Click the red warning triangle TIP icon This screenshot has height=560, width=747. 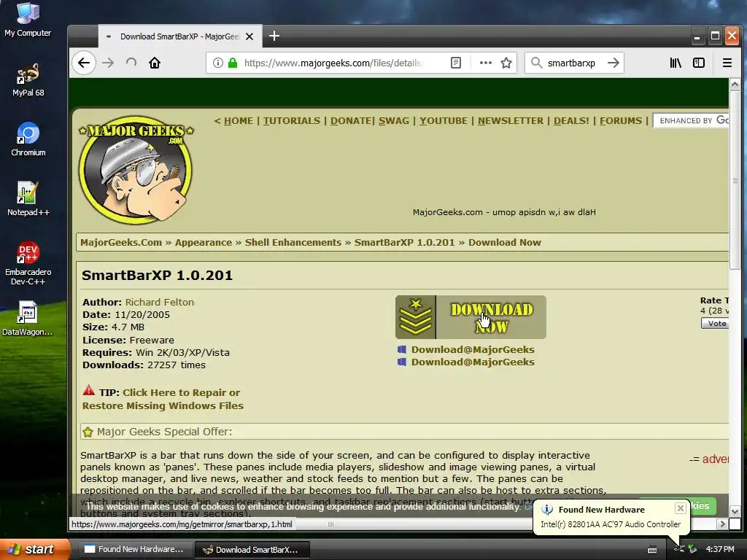point(88,390)
